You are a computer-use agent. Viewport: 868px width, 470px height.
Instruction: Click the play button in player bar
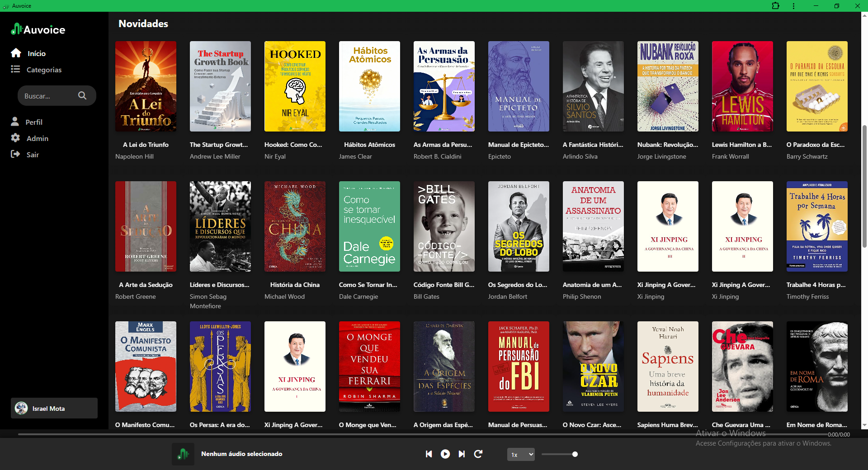[445, 454]
